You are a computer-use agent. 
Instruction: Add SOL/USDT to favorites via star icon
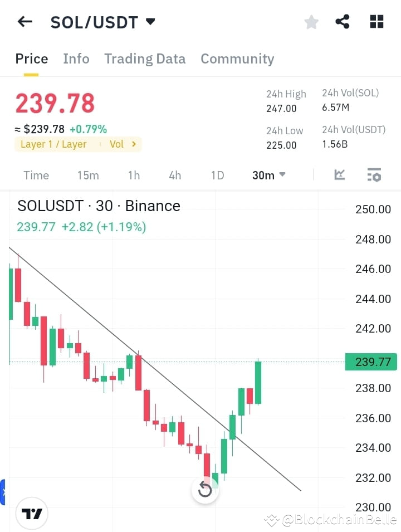[x=311, y=22]
